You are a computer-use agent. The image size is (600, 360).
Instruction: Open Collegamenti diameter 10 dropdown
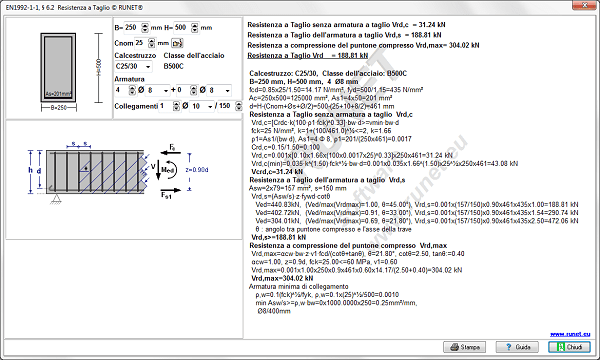[202, 106]
